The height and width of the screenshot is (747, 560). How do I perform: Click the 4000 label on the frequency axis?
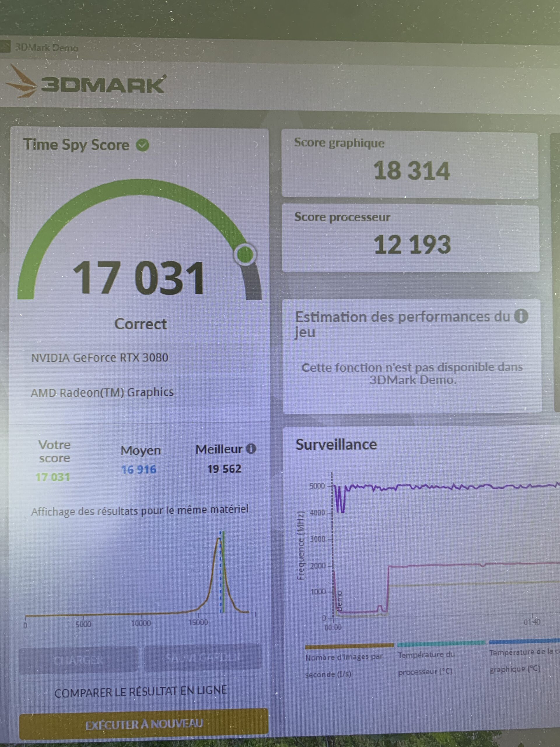(317, 512)
